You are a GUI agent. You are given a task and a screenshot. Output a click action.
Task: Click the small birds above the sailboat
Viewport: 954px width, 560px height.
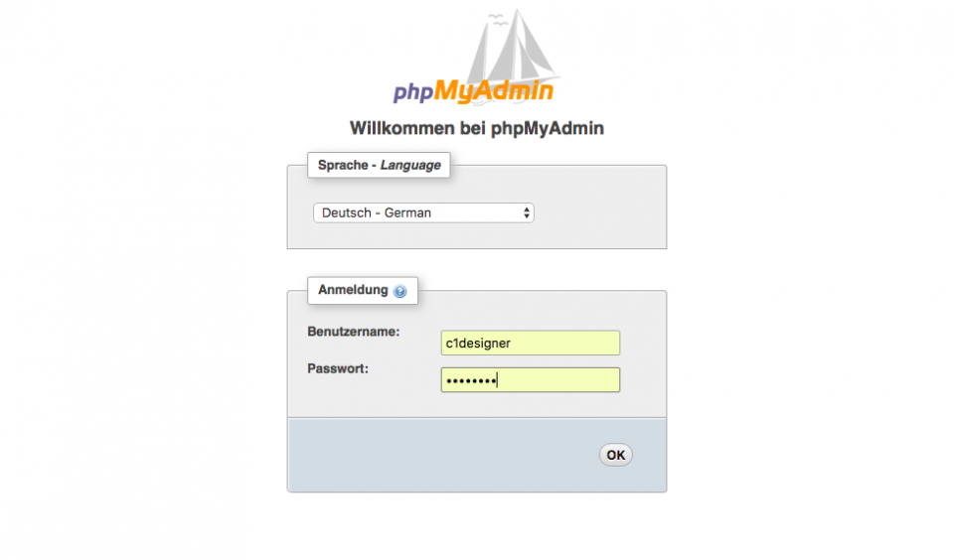click(498, 20)
